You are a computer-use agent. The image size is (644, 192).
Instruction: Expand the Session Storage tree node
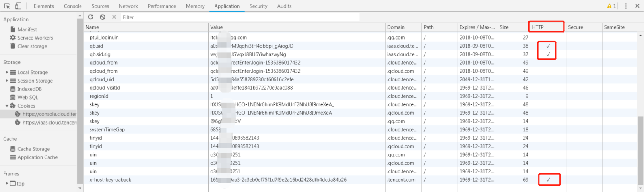[x=7, y=81]
